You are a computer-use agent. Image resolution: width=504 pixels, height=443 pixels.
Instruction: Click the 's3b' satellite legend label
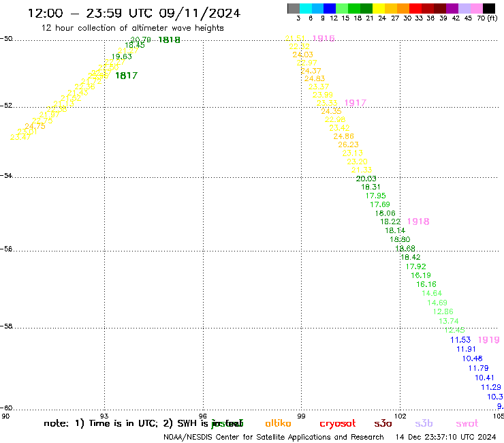click(424, 423)
